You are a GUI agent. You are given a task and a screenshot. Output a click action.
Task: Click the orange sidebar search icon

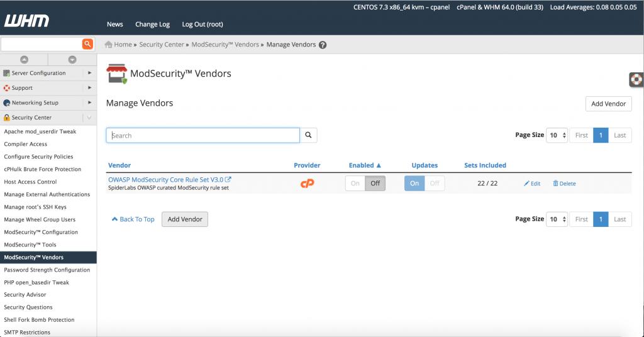click(x=87, y=44)
